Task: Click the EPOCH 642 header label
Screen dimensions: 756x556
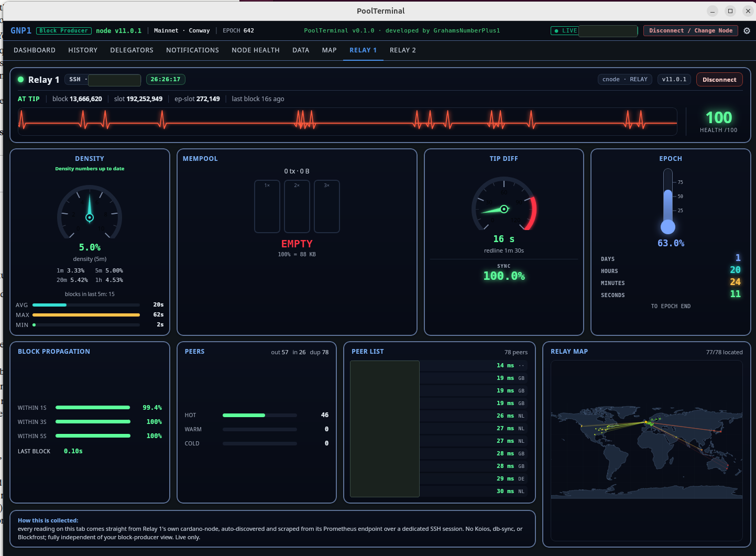Action: pos(238,31)
